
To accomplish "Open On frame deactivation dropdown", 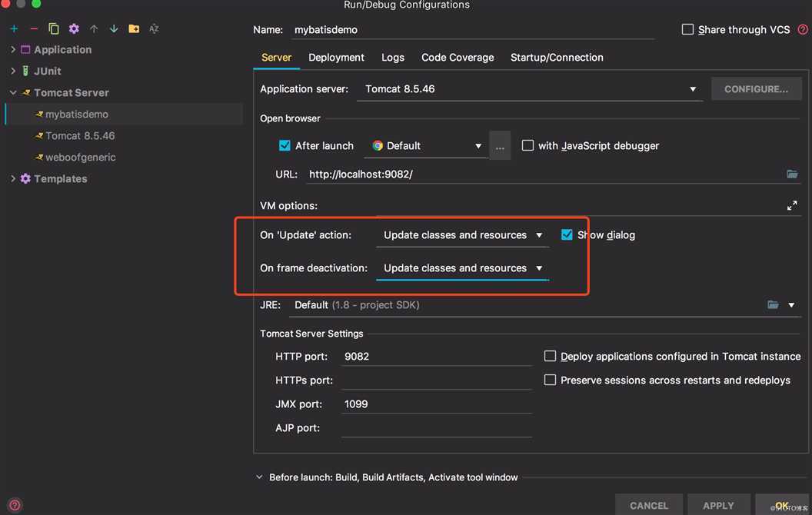I will [462, 268].
